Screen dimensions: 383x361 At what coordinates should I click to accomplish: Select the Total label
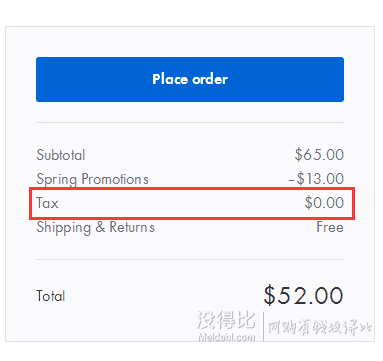pos(51,296)
